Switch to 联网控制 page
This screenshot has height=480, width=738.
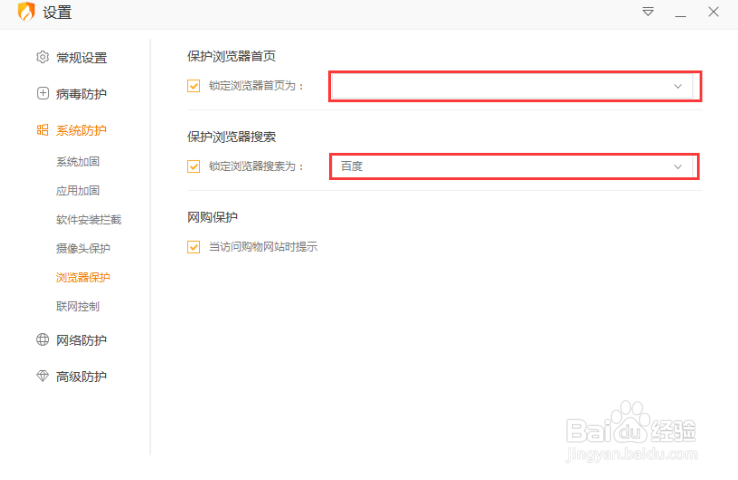[78, 306]
